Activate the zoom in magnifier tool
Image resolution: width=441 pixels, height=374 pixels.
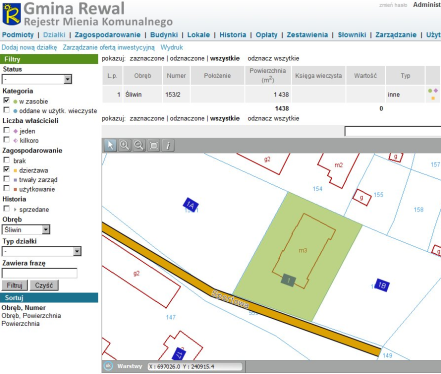(x=124, y=146)
